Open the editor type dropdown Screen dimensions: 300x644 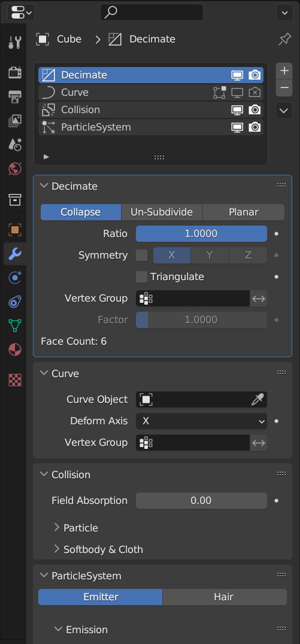pyautogui.click(x=20, y=13)
